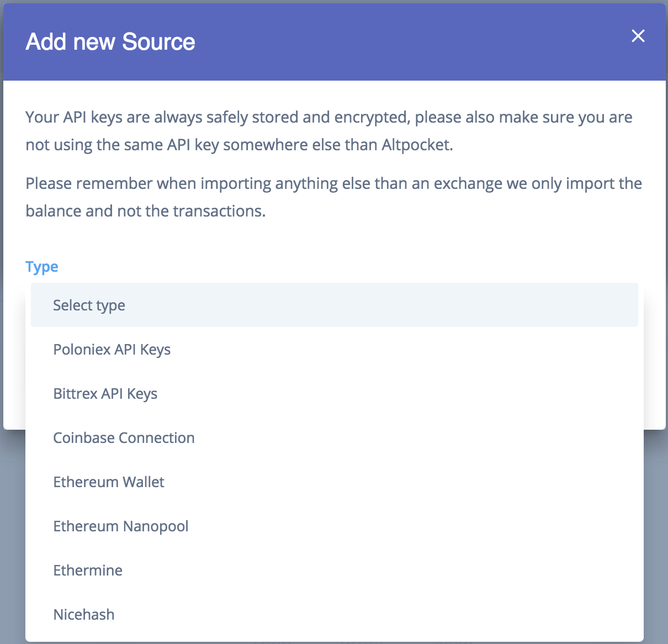Screen dimensions: 668x644
Task: Click the line starting 'Your API keys'
Action: pyautogui.click(x=328, y=118)
